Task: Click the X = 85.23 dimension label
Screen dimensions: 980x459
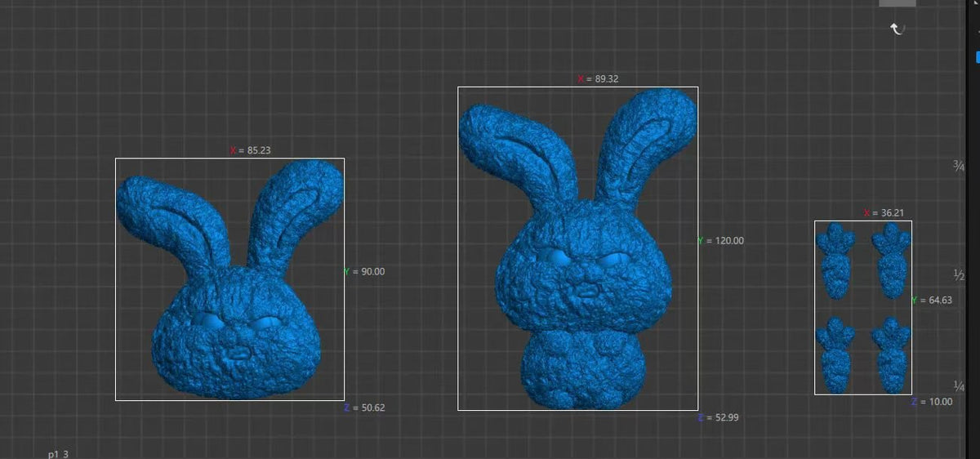Action: pos(250,150)
